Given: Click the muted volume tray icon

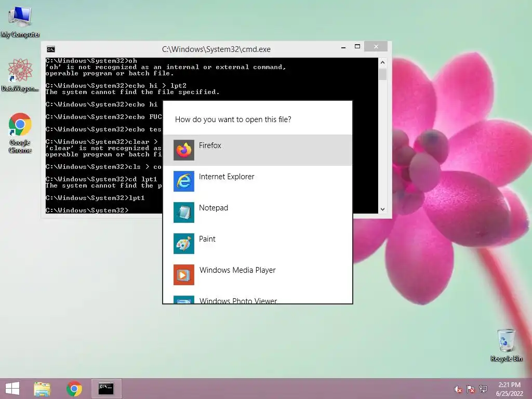Looking at the screenshot, I should pos(458,389).
